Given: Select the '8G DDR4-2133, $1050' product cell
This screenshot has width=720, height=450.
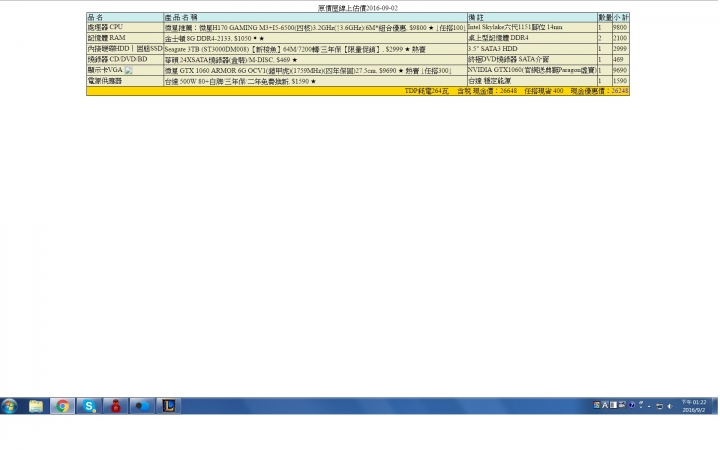Looking at the screenshot, I should (315, 38).
